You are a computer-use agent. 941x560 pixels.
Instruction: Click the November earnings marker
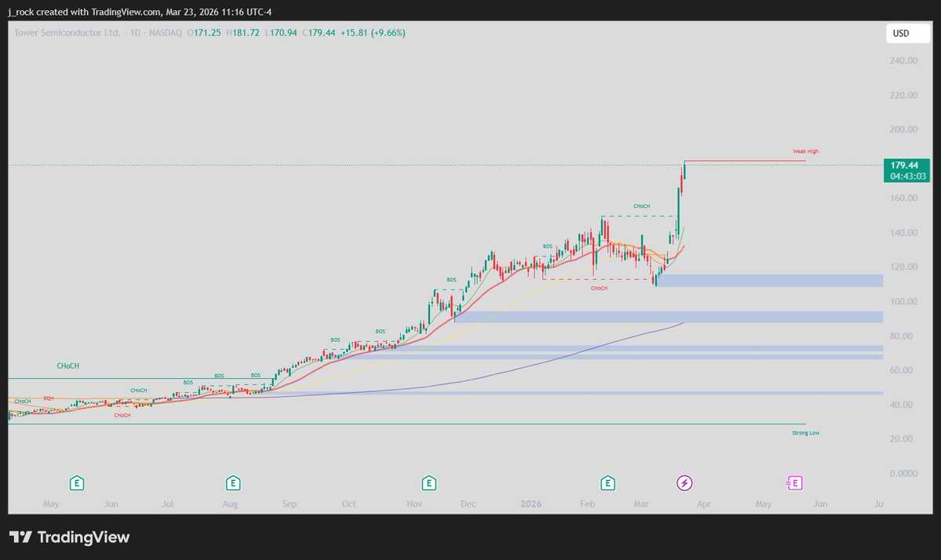pos(429,483)
